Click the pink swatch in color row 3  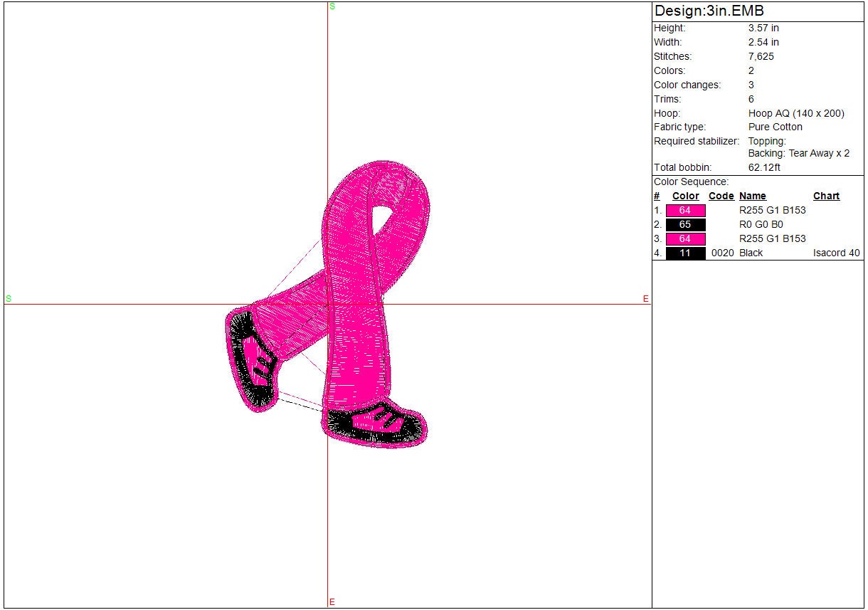click(685, 239)
